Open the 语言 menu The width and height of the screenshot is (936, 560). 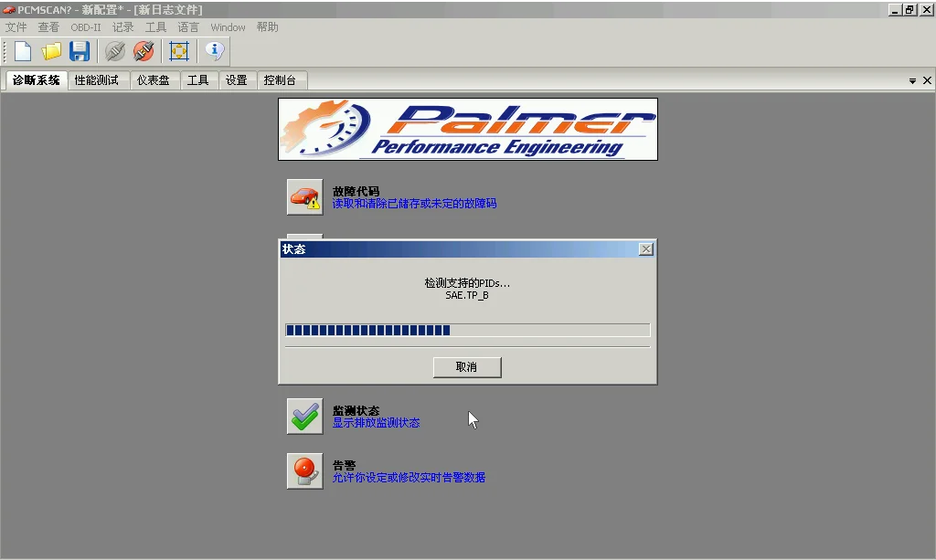coord(188,27)
